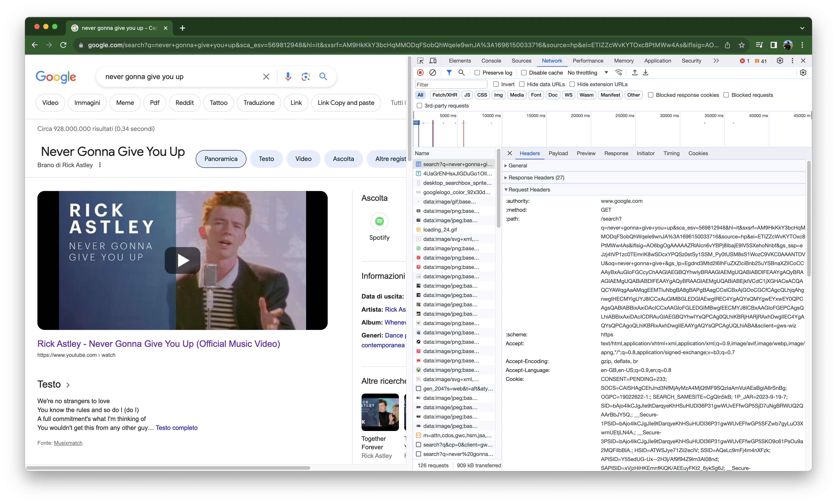Stop recording network log
This screenshot has height=504, width=837.
coord(420,73)
